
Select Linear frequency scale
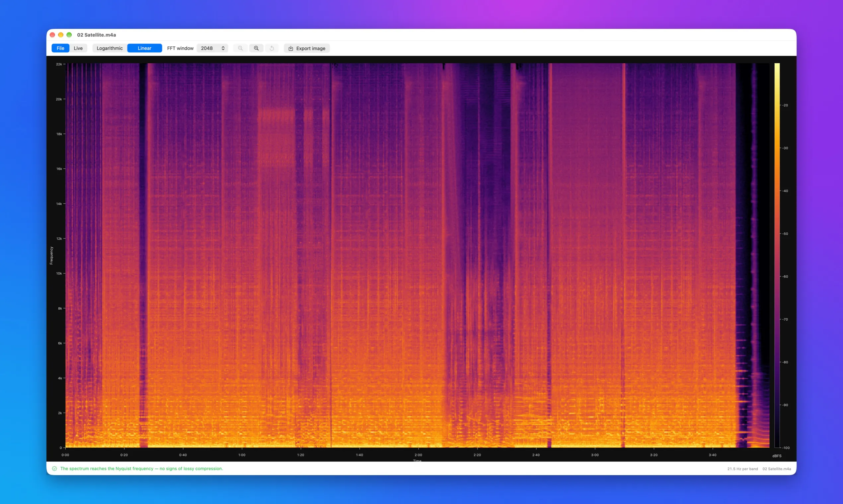144,48
